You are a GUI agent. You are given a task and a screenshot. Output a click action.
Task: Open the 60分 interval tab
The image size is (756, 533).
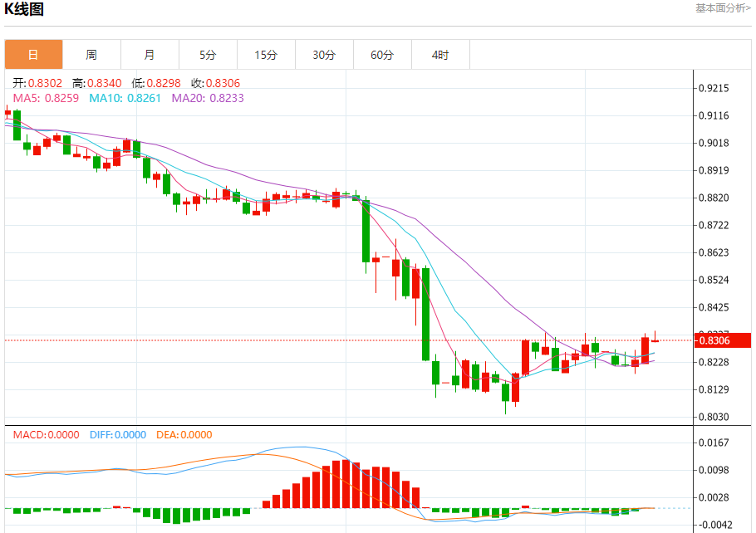pos(382,55)
